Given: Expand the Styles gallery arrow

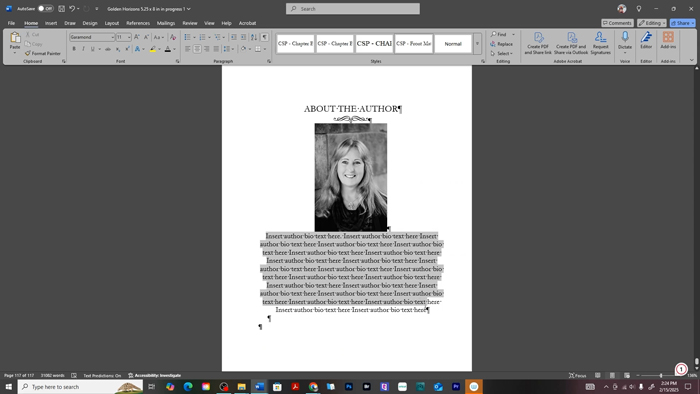Looking at the screenshot, I should [x=477, y=44].
